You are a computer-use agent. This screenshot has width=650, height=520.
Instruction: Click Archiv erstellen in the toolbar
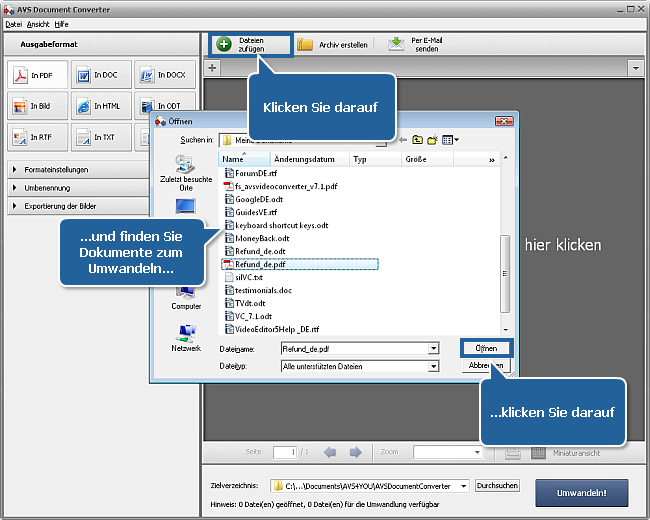pyautogui.click(x=332, y=45)
